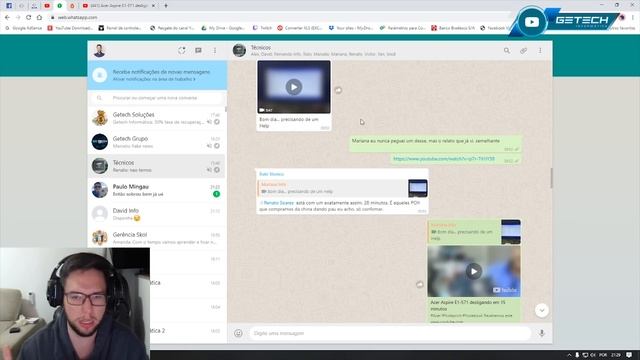Open the taskbar volume control

coord(593,355)
